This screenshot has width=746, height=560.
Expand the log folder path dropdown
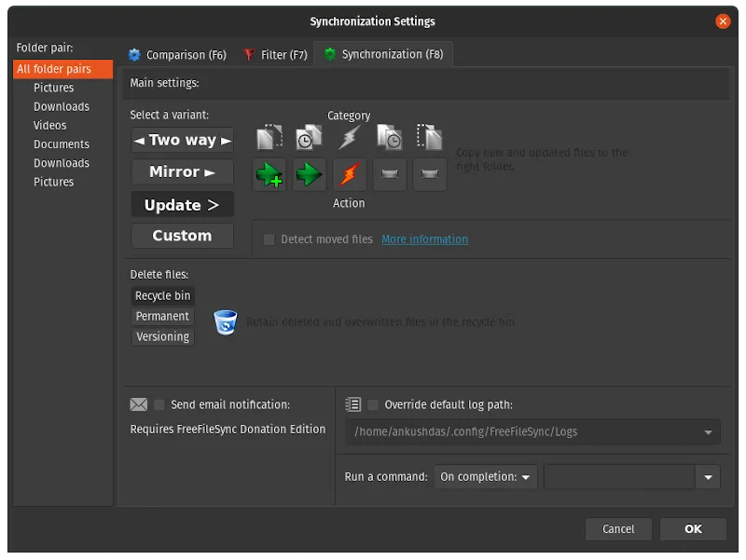pyautogui.click(x=709, y=432)
